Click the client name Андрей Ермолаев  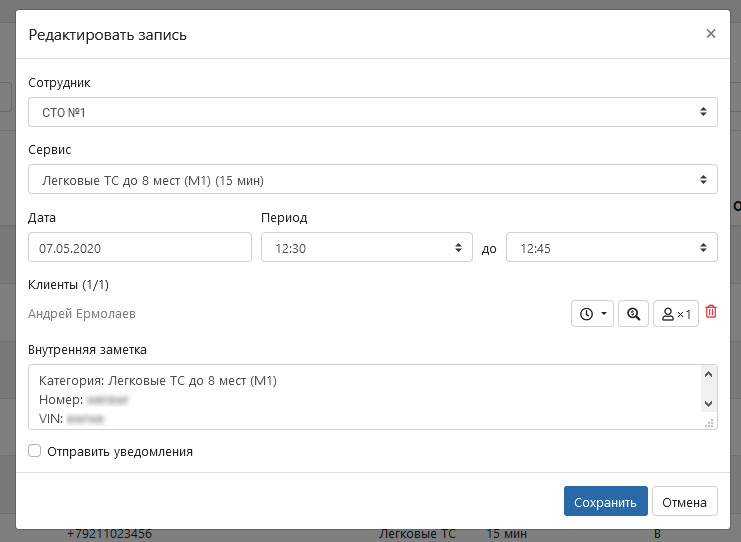pos(82,314)
